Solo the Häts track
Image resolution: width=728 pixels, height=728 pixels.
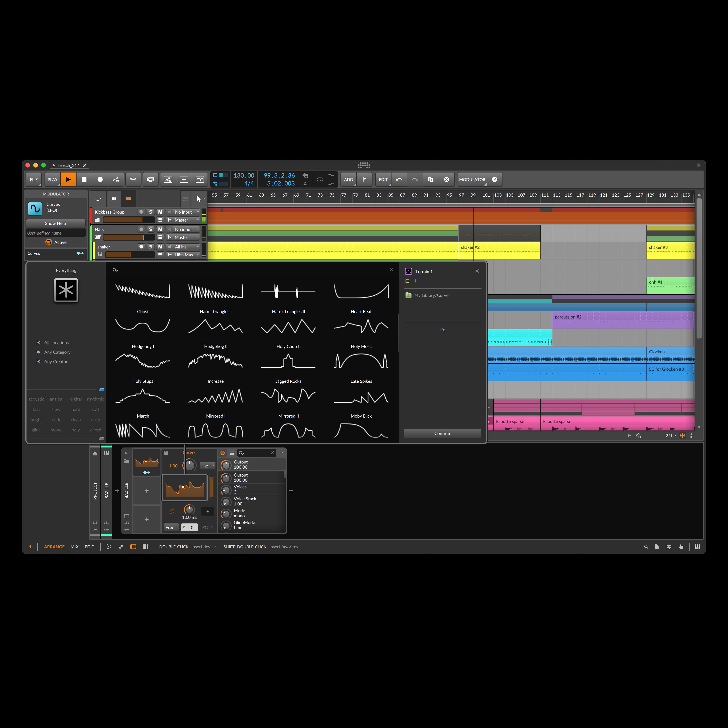click(x=151, y=229)
